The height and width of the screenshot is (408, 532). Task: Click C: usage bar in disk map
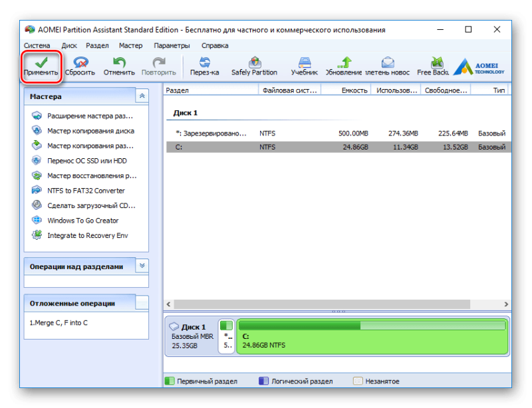372,326
